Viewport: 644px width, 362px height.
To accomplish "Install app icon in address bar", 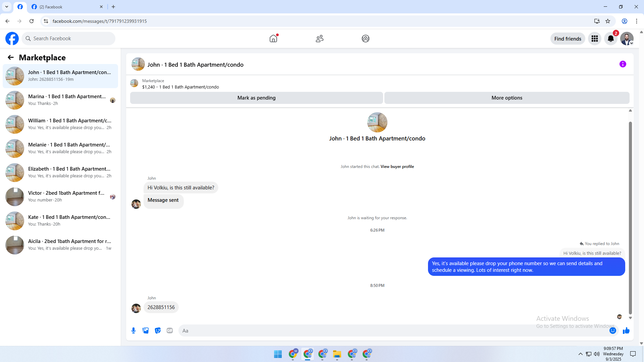I will pyautogui.click(x=597, y=21).
